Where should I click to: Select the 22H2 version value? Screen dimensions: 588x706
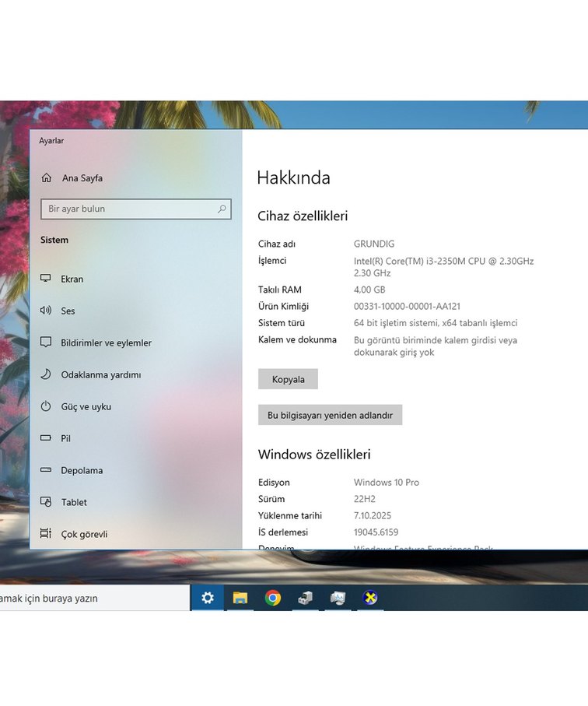pos(365,499)
